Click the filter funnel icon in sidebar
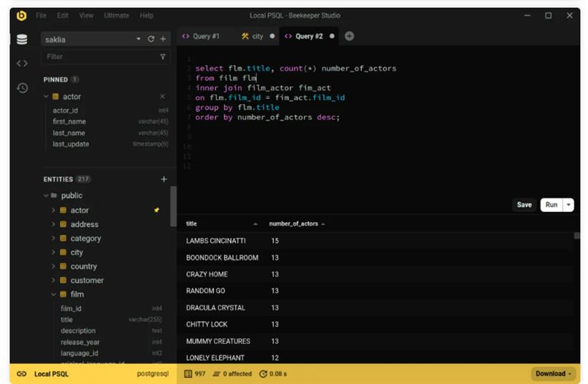 tap(163, 57)
